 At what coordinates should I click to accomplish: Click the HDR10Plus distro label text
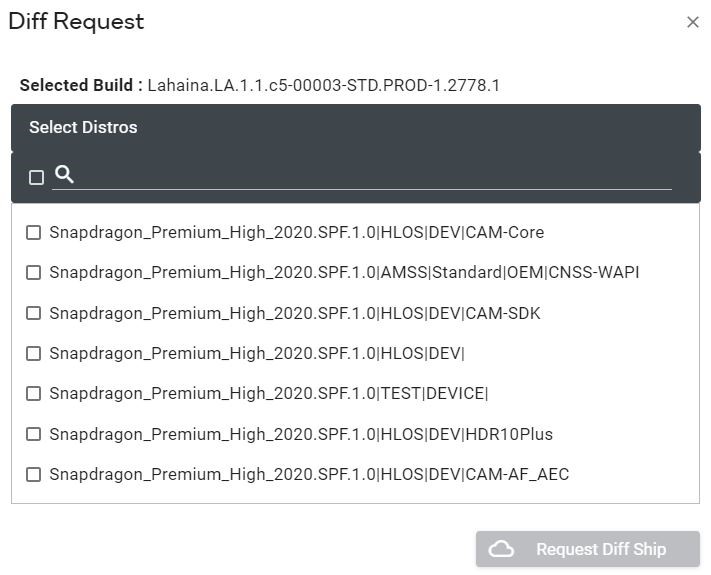(x=300, y=434)
